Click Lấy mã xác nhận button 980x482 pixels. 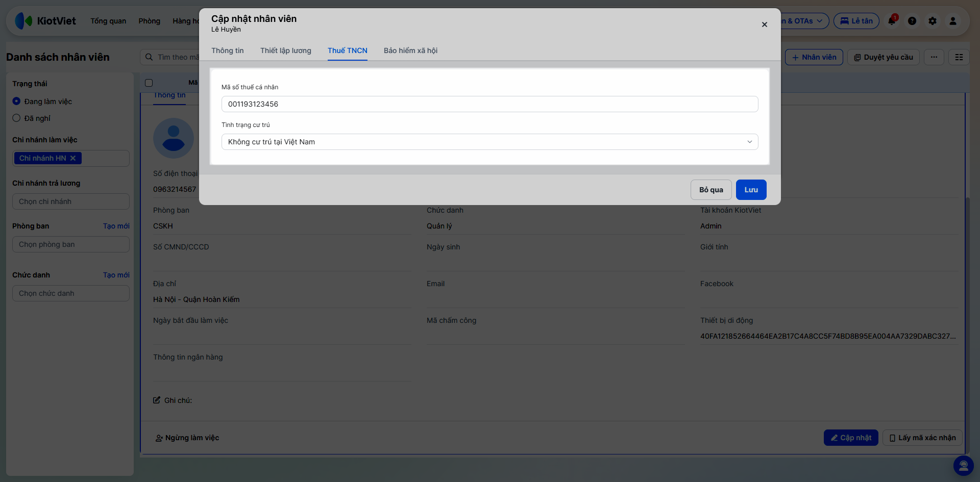[923, 438]
